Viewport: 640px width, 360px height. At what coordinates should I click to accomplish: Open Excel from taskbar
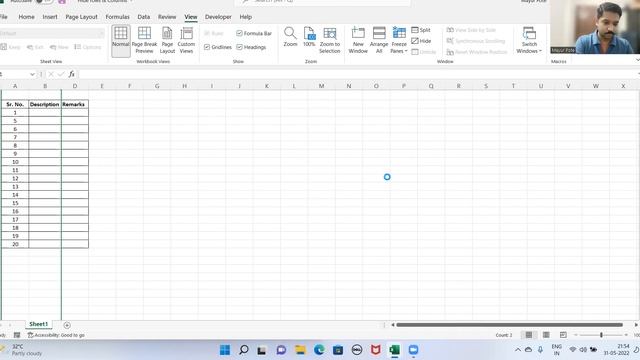(394, 350)
